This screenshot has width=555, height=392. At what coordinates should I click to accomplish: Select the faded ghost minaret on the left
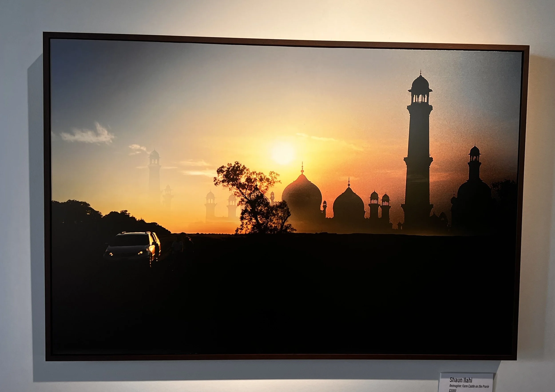point(154,174)
